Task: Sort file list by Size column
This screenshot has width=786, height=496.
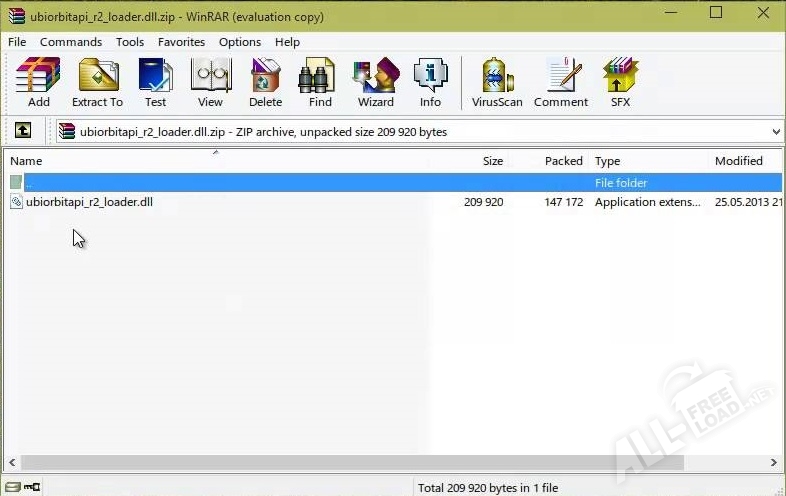Action: [492, 161]
